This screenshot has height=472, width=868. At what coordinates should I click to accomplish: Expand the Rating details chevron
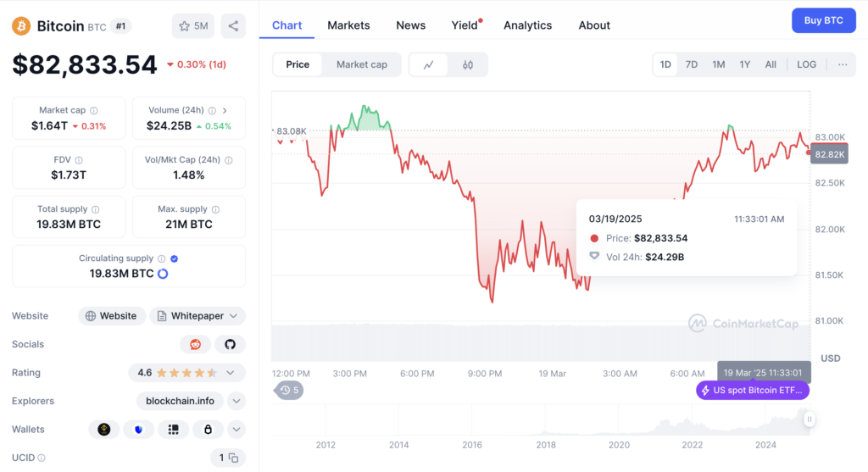[x=231, y=372]
